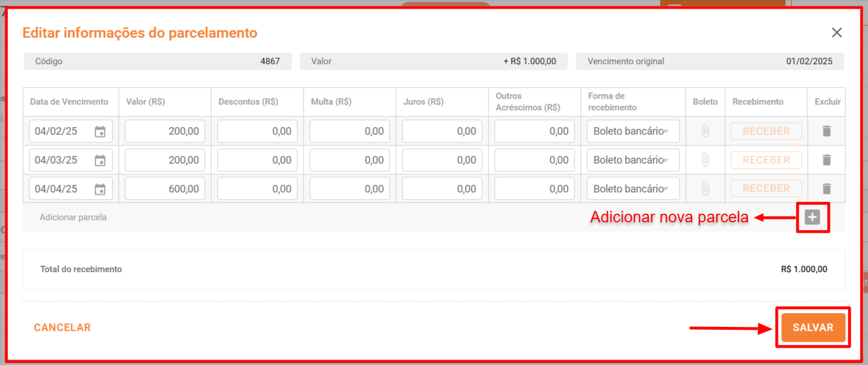The image size is (868, 365).
Task: Click RECEBER button for 04/03/25 installment
Action: click(x=766, y=160)
